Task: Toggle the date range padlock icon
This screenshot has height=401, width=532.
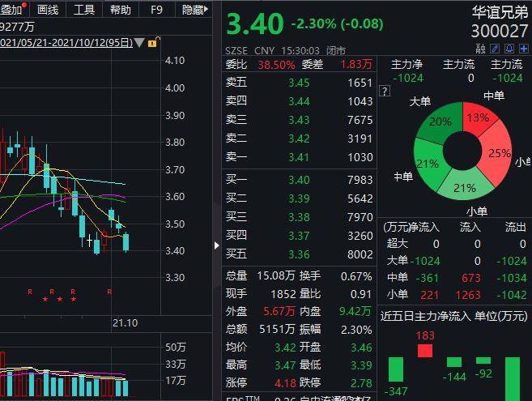Action: pyautogui.click(x=153, y=42)
